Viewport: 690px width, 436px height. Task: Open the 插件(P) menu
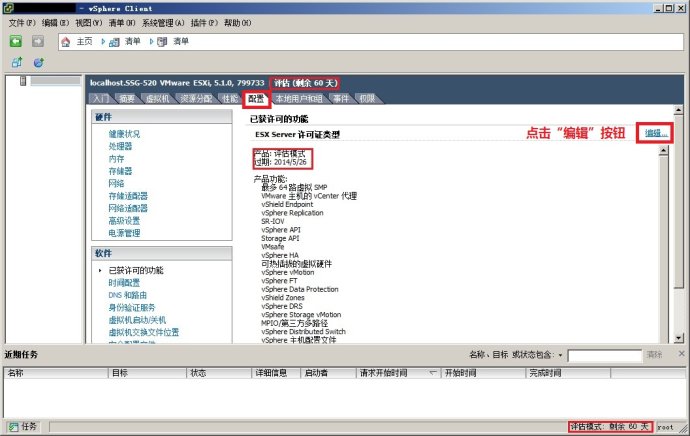[x=204, y=23]
